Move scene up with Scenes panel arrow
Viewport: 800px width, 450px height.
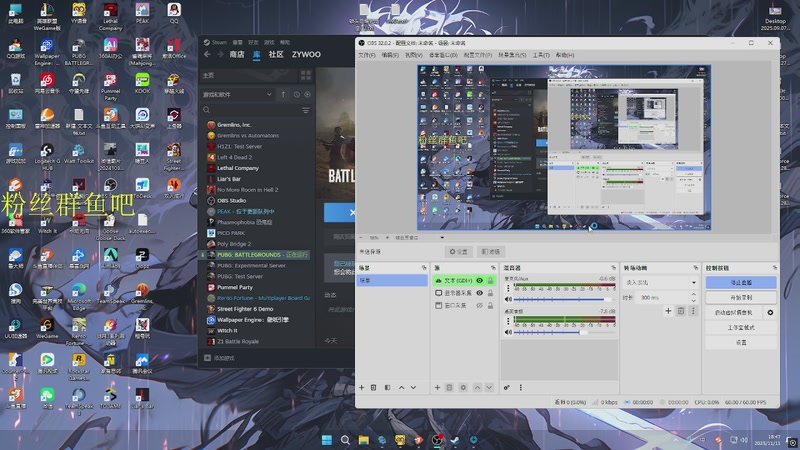402,388
